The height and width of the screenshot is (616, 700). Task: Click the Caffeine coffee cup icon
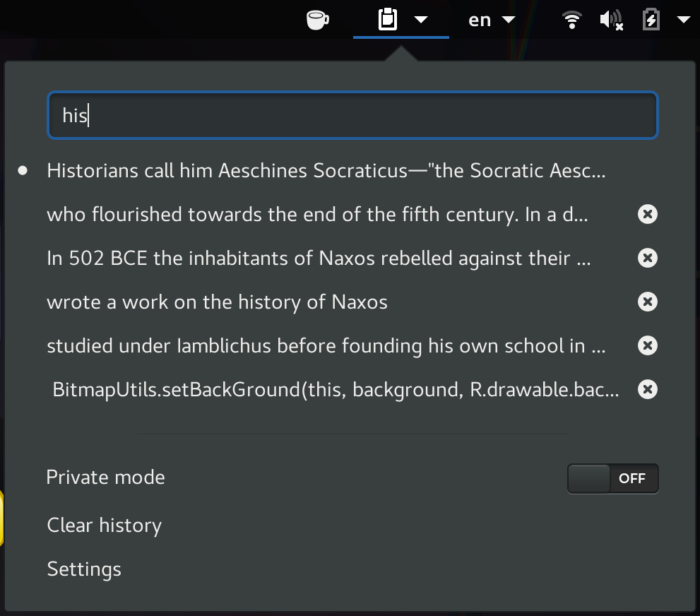coord(318,20)
